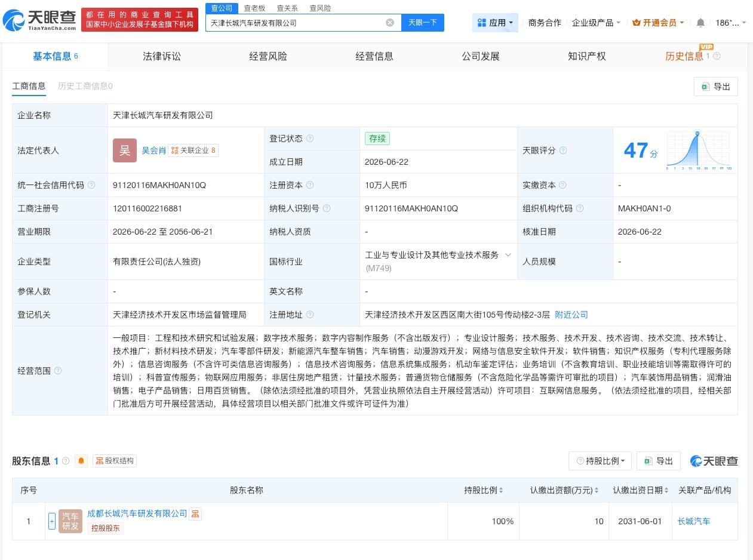Click the 汽车研发 shareholder logo
Image resolution: width=753 pixels, height=560 pixels.
(x=70, y=521)
